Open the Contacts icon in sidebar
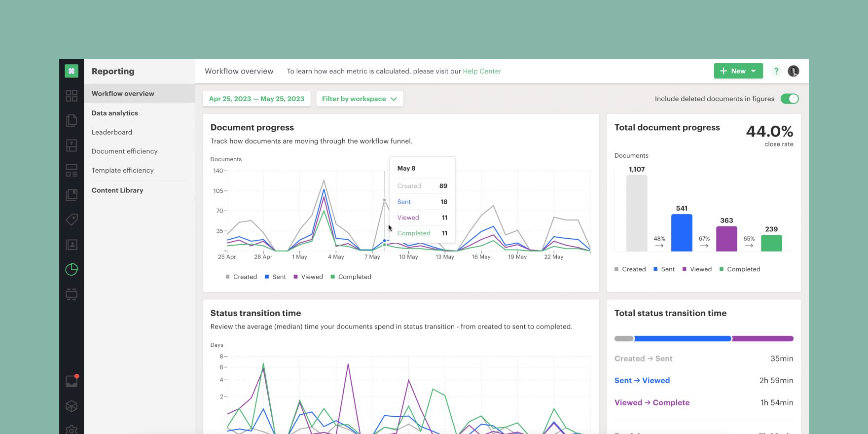 [72, 245]
